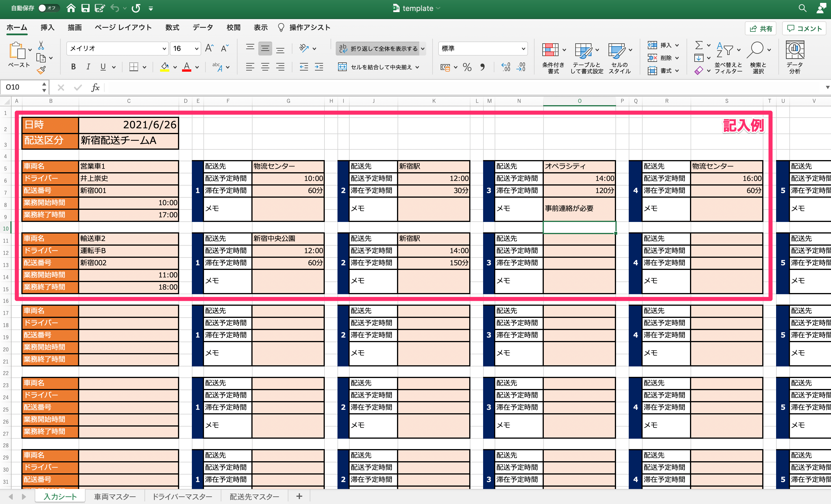Toggle wrap text button

(x=378, y=49)
